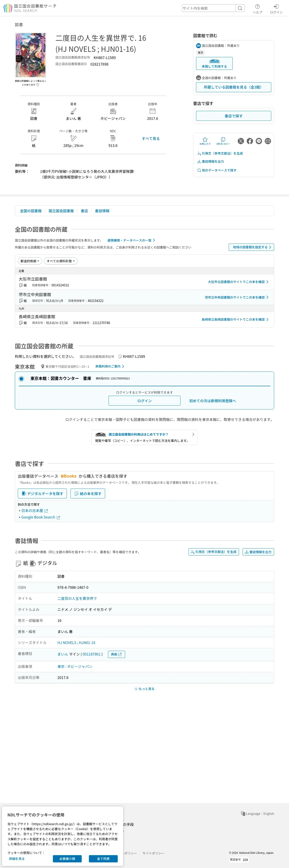Click the page size ruler icon
Image resolution: width=289 pixels, height=868 pixels.
[x=73, y=138]
